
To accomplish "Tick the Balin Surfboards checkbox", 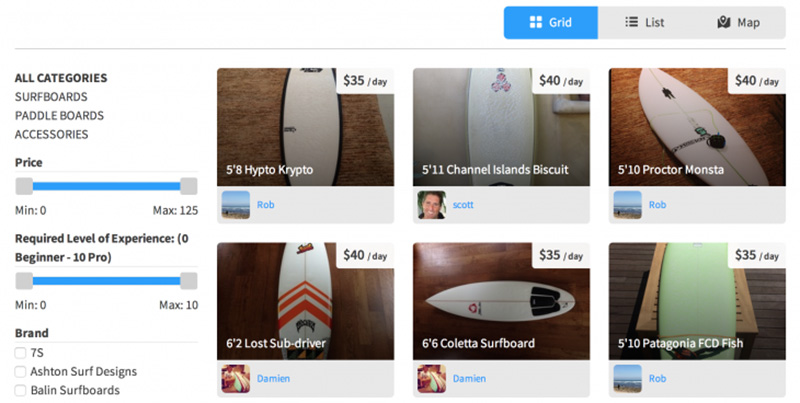I will coord(20,390).
